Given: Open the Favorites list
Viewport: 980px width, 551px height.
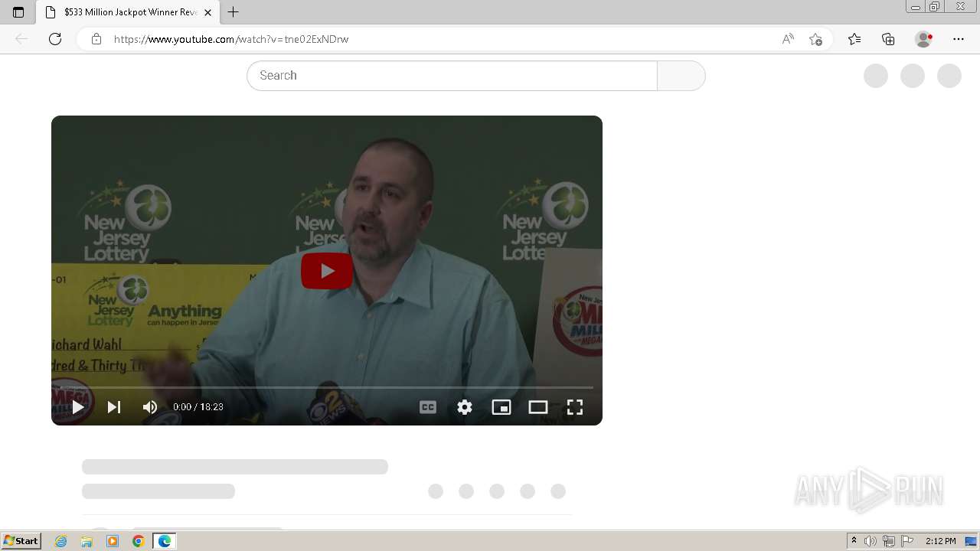Looking at the screenshot, I should tap(854, 39).
